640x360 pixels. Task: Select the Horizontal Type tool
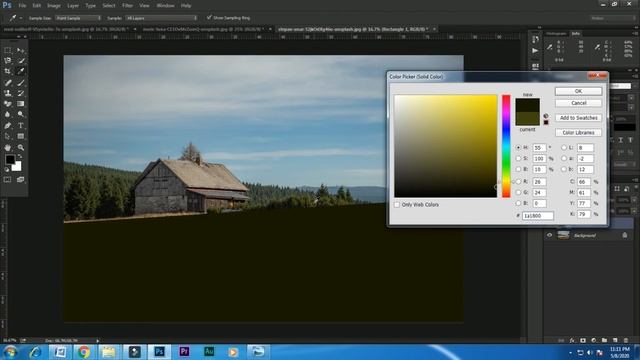[21, 126]
